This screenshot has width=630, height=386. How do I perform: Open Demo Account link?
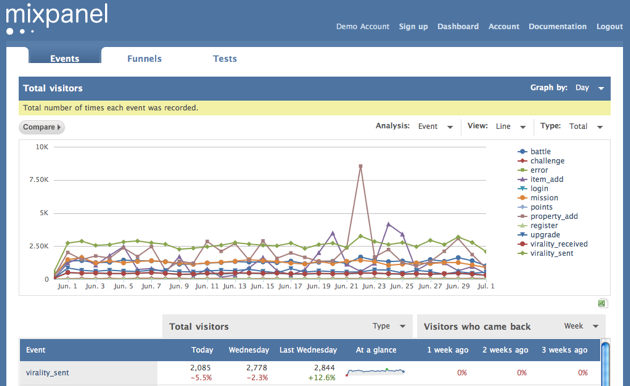tap(363, 27)
